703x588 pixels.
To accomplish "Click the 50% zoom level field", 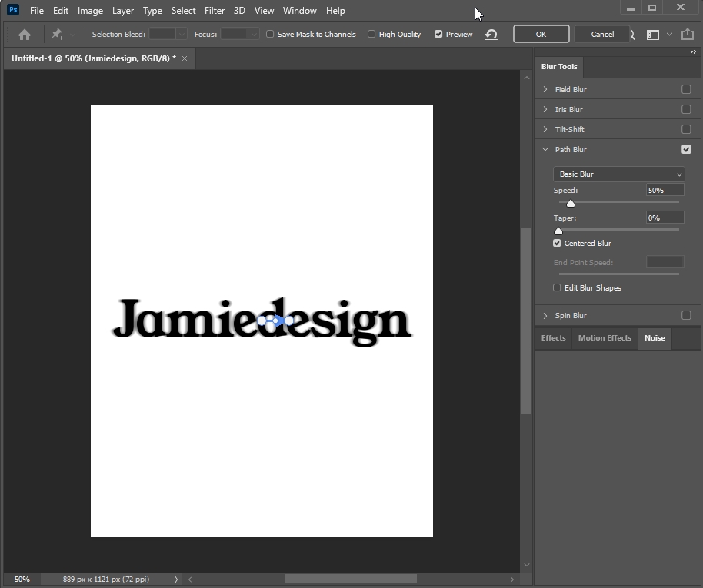I will [x=22, y=579].
